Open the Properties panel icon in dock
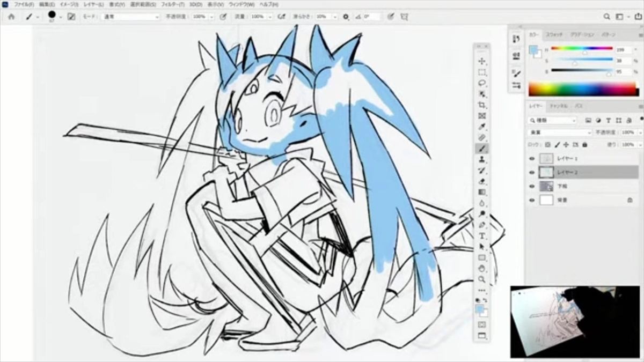This screenshot has height=362, width=644. 516,55
